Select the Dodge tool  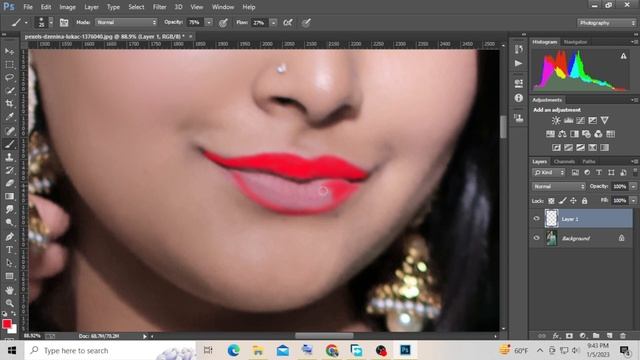click(x=9, y=222)
